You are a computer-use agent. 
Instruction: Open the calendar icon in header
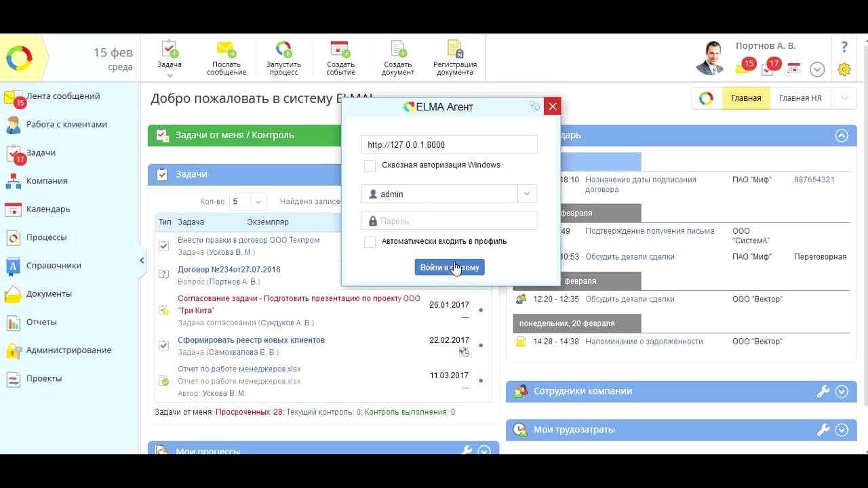793,68
